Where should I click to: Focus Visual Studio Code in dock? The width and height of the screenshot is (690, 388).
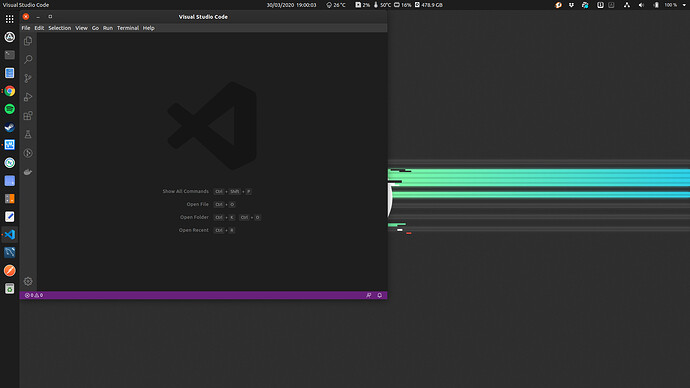pos(10,234)
